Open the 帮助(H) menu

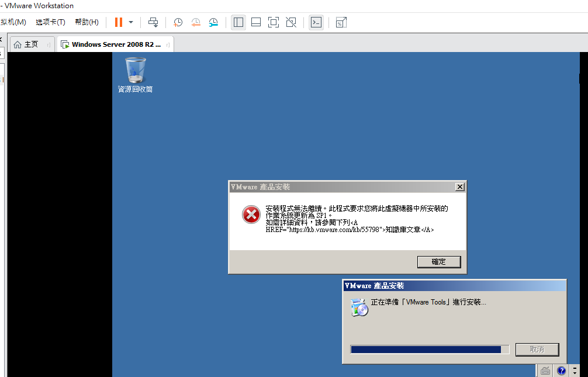[87, 22]
